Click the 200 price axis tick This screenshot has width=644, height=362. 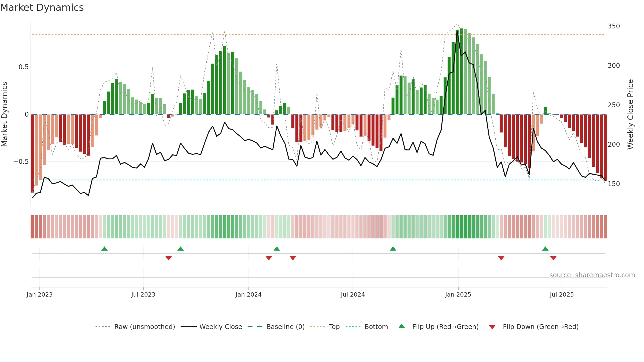pos(614,145)
